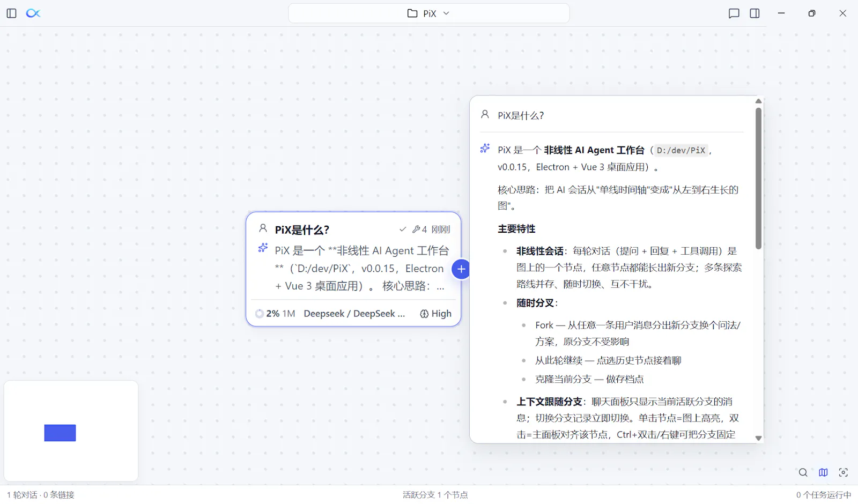Click the 非线性会话 bullet heading
This screenshot has width=858, height=504.
(540, 251)
